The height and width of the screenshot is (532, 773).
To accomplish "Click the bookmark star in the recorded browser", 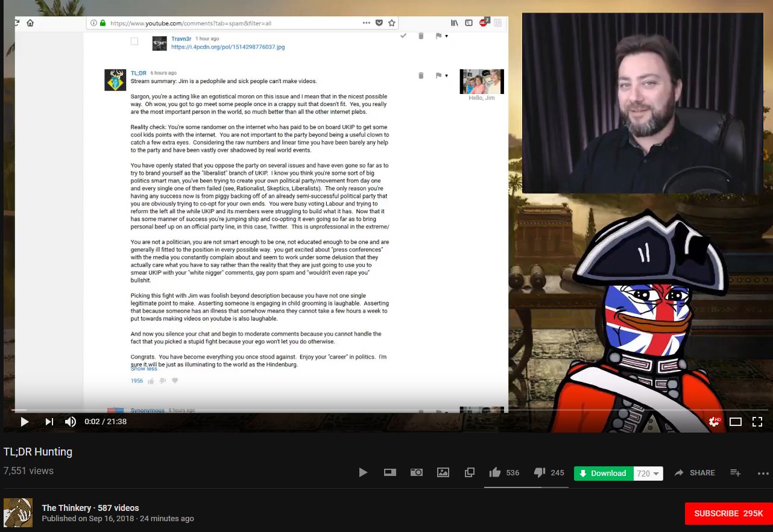I will (x=392, y=23).
